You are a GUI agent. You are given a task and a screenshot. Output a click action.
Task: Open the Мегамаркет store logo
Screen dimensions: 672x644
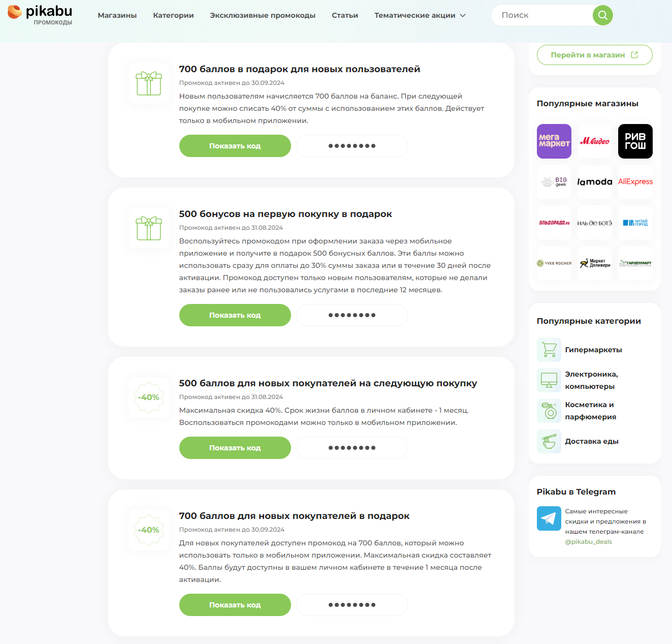click(x=554, y=141)
